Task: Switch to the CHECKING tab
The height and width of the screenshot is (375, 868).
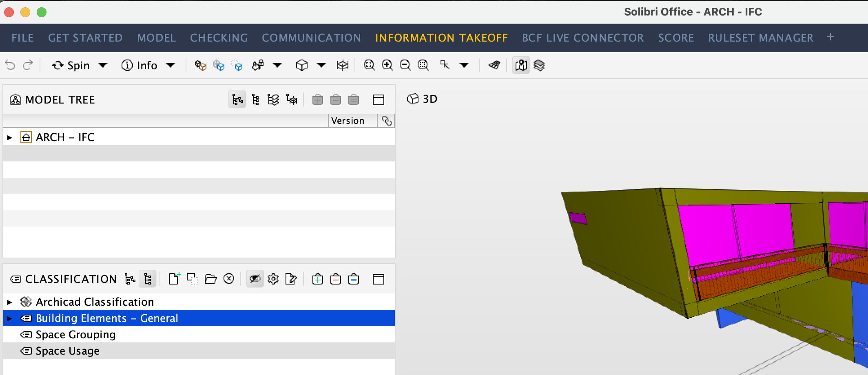Action: coord(219,38)
